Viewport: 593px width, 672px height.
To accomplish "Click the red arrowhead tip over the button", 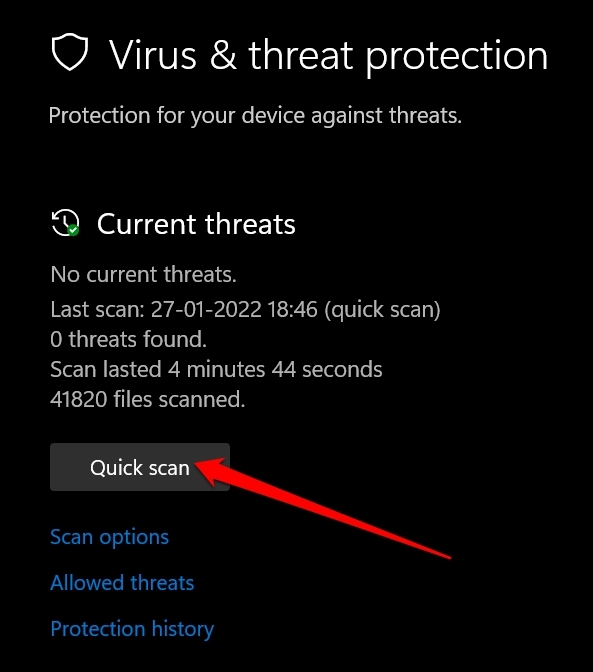I will 198,465.
